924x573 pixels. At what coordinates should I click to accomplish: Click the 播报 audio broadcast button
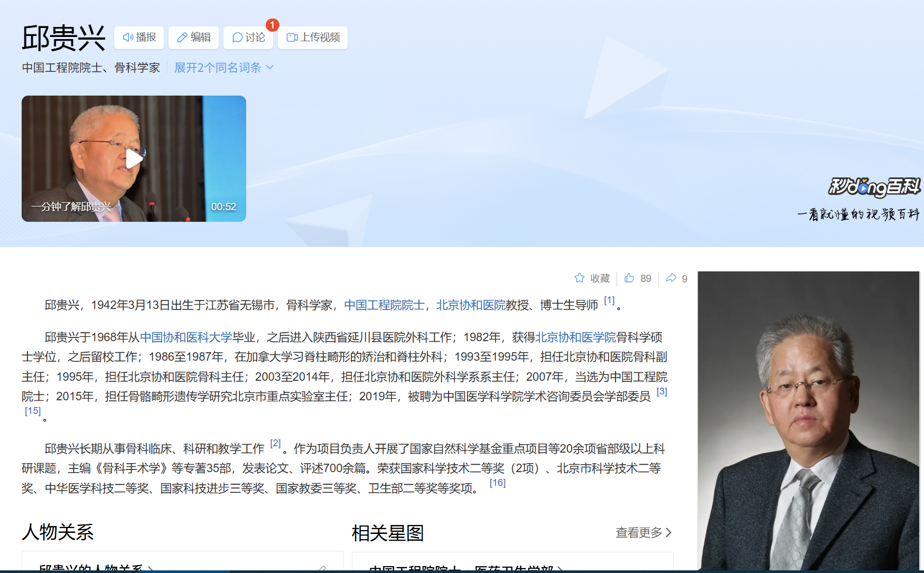139,37
